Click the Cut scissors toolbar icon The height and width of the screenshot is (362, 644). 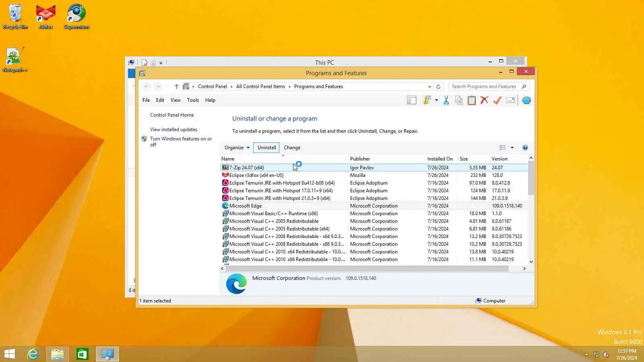click(446, 100)
